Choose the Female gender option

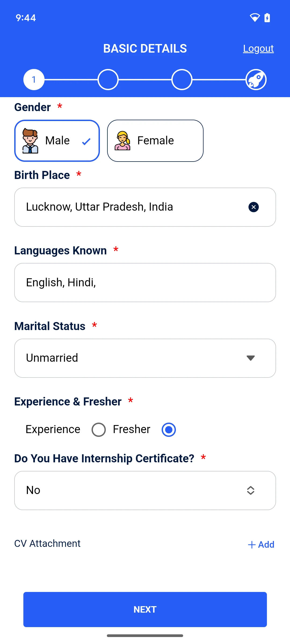pos(155,141)
